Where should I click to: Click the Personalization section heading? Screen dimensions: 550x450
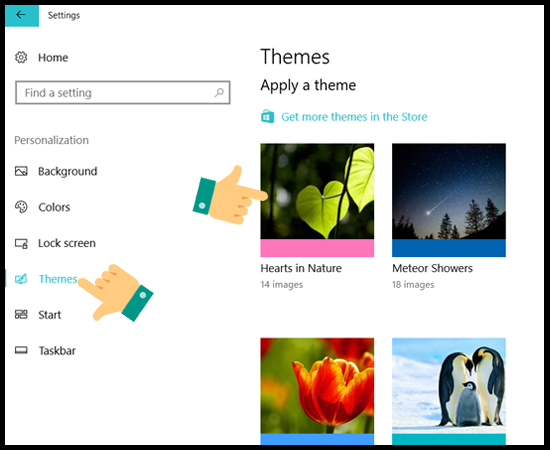click(52, 140)
